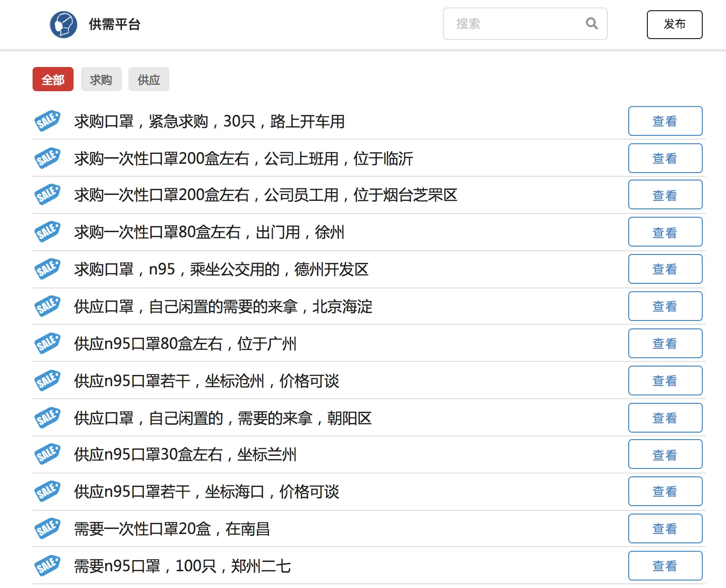Open post 需要一次性口罩20盒，在南昌
The width and height of the screenshot is (726, 588).
[x=172, y=529]
